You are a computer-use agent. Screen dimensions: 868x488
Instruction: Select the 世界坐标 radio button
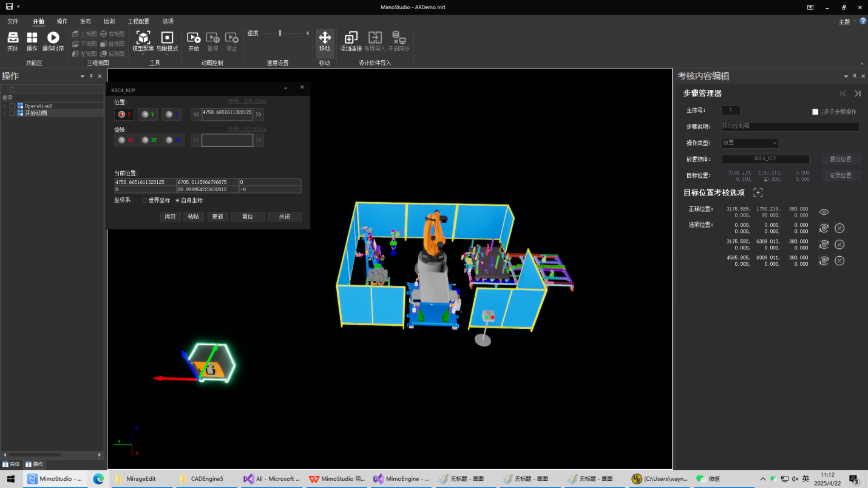(145, 200)
